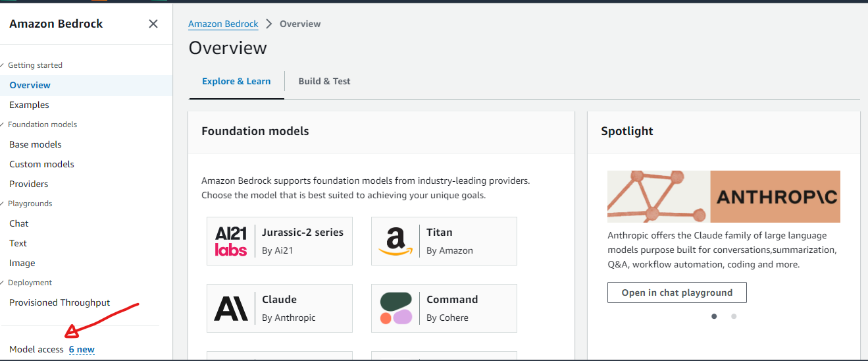Select the Explore & Learn tab

236,81
